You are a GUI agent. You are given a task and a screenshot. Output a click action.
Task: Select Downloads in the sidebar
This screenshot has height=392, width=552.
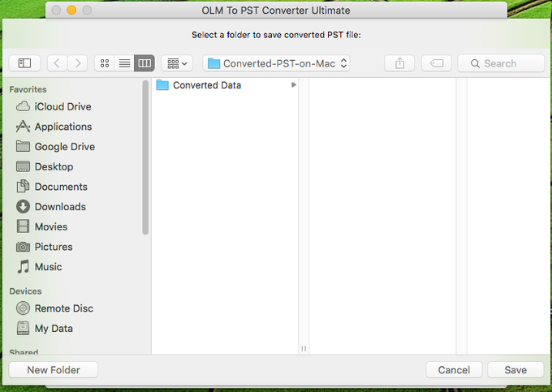[x=51, y=207]
